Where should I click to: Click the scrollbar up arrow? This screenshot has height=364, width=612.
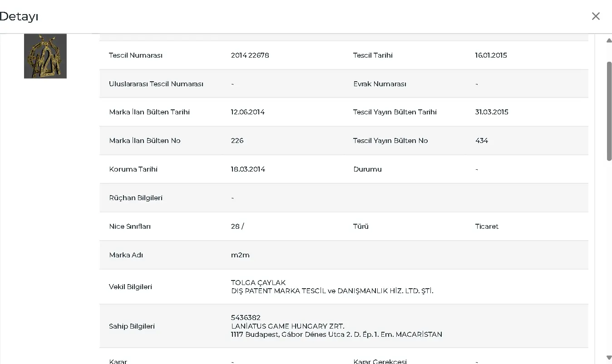(609, 40)
